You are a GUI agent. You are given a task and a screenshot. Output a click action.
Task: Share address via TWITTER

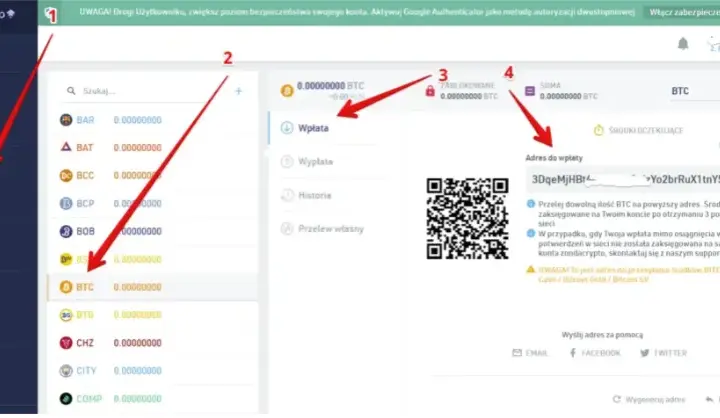click(x=664, y=353)
